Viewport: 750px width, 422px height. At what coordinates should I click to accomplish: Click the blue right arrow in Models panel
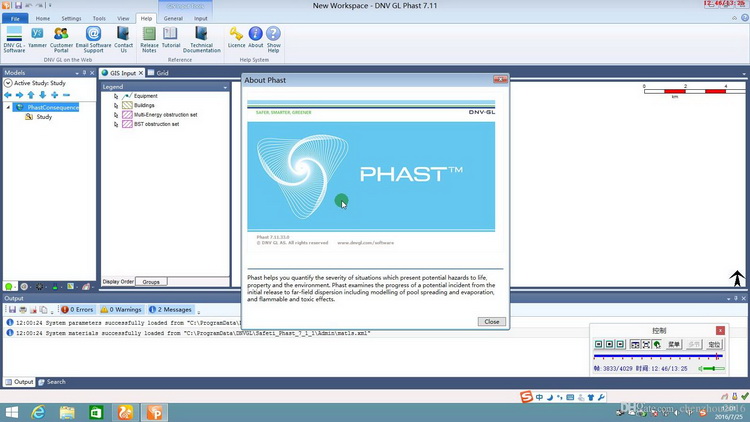(x=19, y=95)
